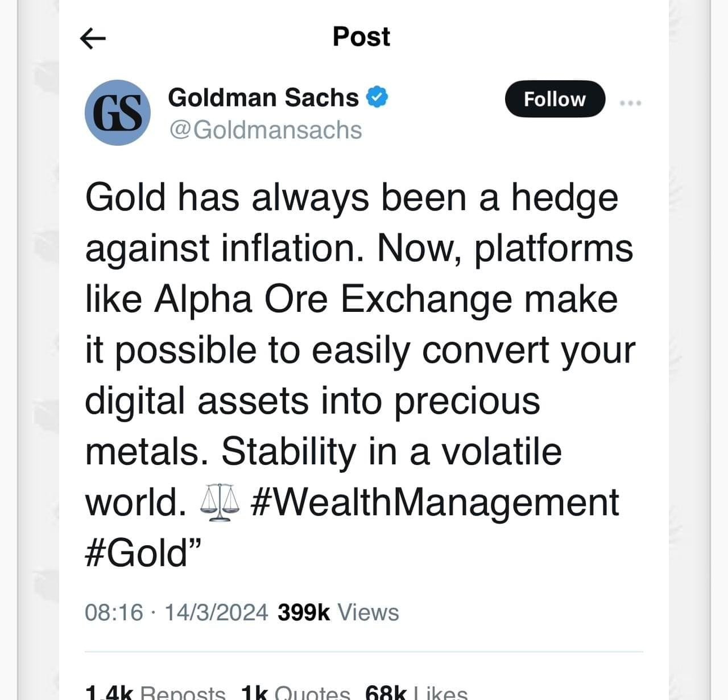Open the three-dot more options menu
The image size is (728, 700).
point(630,103)
